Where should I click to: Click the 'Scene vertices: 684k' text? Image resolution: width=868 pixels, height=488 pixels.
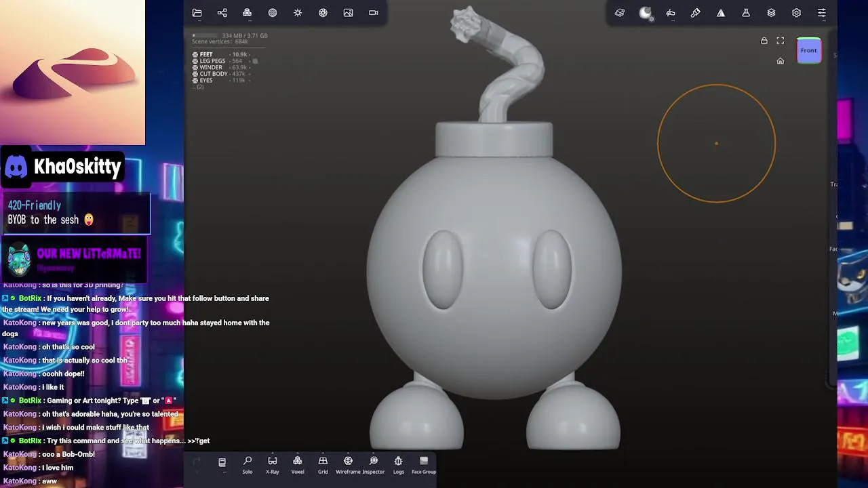coord(220,42)
